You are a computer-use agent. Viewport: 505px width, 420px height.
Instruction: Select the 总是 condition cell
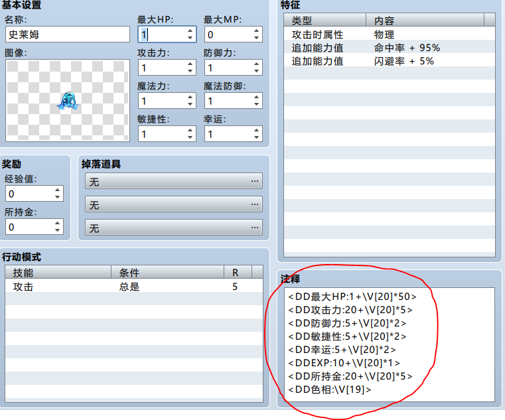(x=129, y=287)
